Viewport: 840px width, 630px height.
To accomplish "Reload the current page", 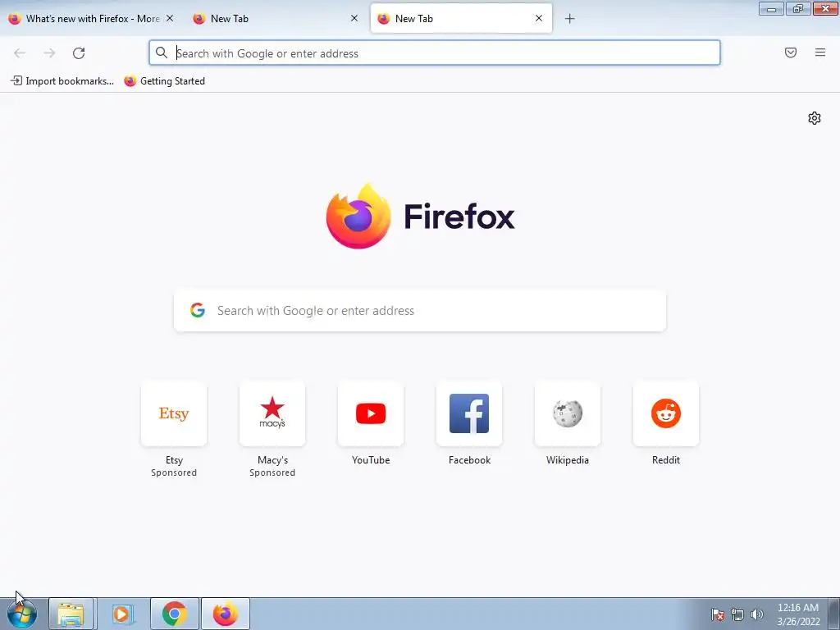I will (79, 53).
